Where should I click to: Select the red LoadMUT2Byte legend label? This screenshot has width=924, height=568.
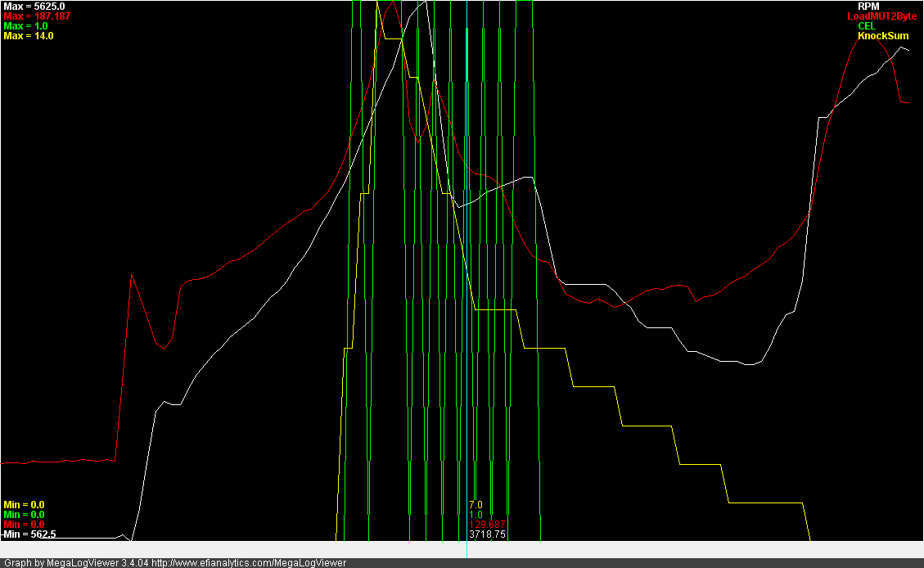point(881,16)
